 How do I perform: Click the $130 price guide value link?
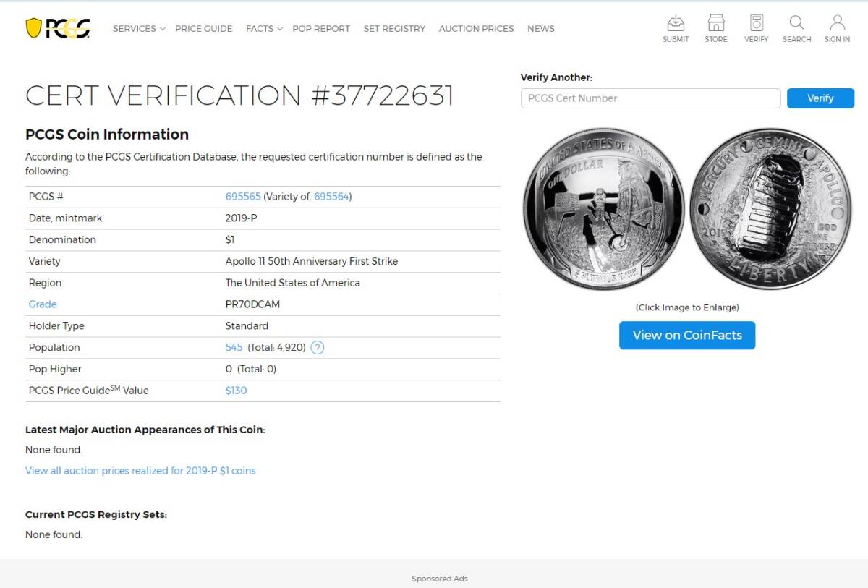tap(237, 391)
